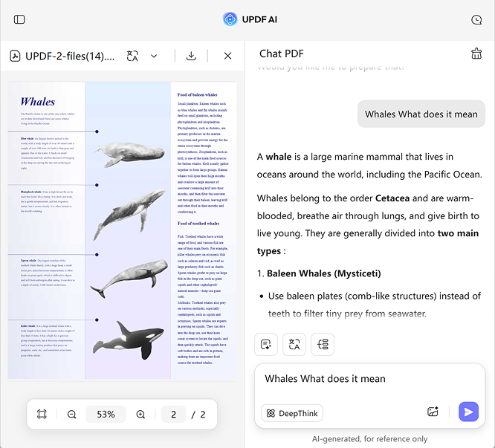Click the UPDF AI logo

(230, 19)
